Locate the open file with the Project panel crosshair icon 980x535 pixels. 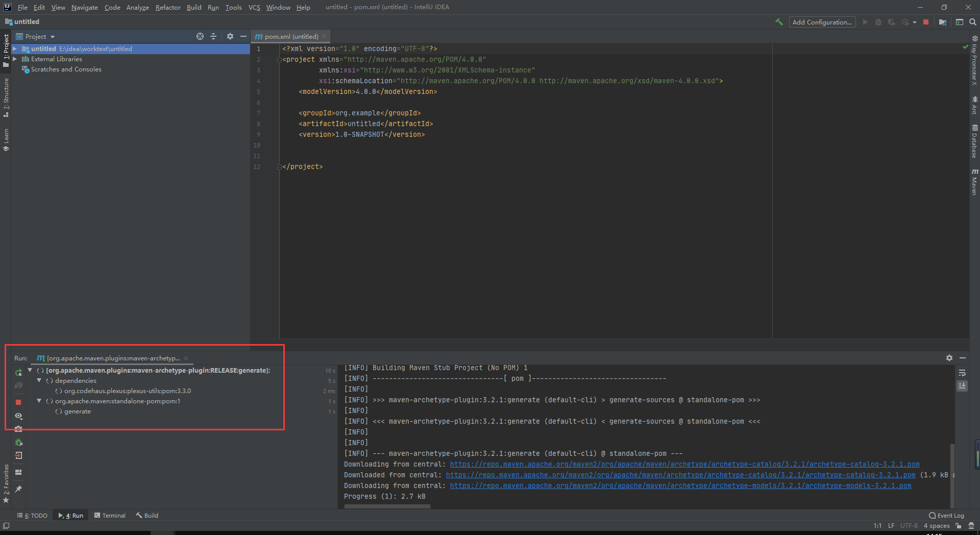point(200,36)
